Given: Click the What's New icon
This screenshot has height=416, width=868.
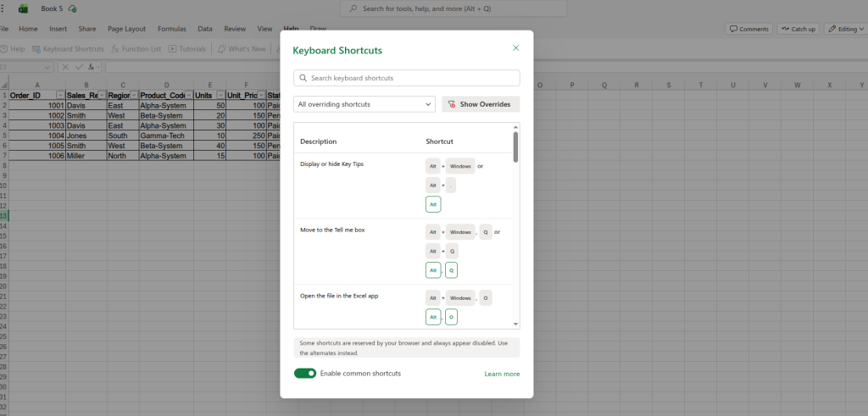Looking at the screenshot, I should (x=222, y=49).
